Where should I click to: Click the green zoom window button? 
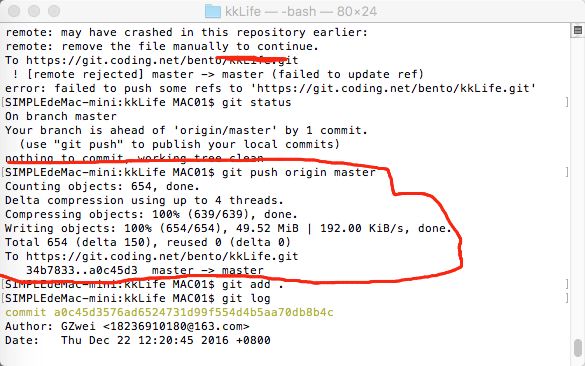click(54, 11)
